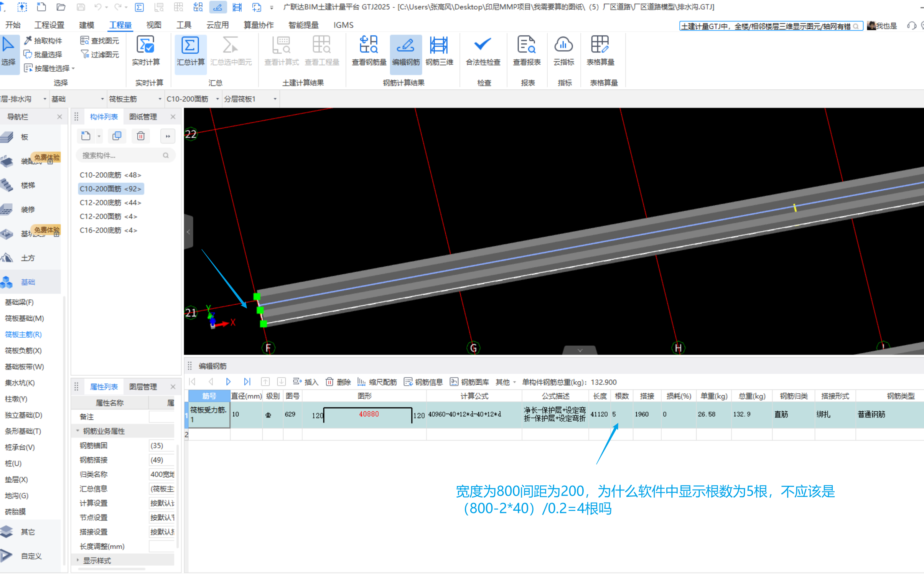
Task: Close the 导航栏 navigation panel
Action: pyautogui.click(x=59, y=117)
